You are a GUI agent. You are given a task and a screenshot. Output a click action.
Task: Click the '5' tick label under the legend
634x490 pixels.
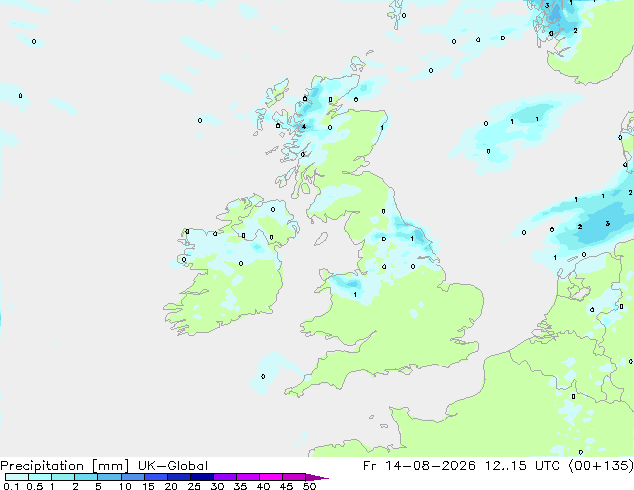(98, 486)
